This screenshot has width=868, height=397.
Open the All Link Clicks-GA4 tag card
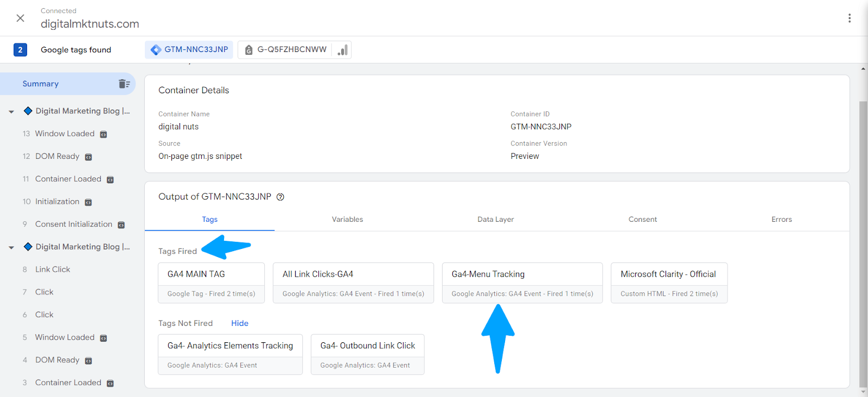[353, 283]
